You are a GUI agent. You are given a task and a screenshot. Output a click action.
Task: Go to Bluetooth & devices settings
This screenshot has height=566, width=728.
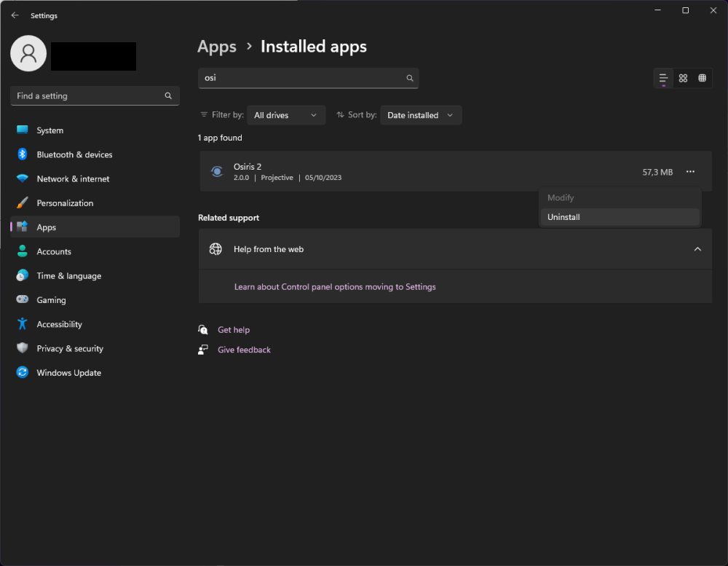(x=74, y=154)
